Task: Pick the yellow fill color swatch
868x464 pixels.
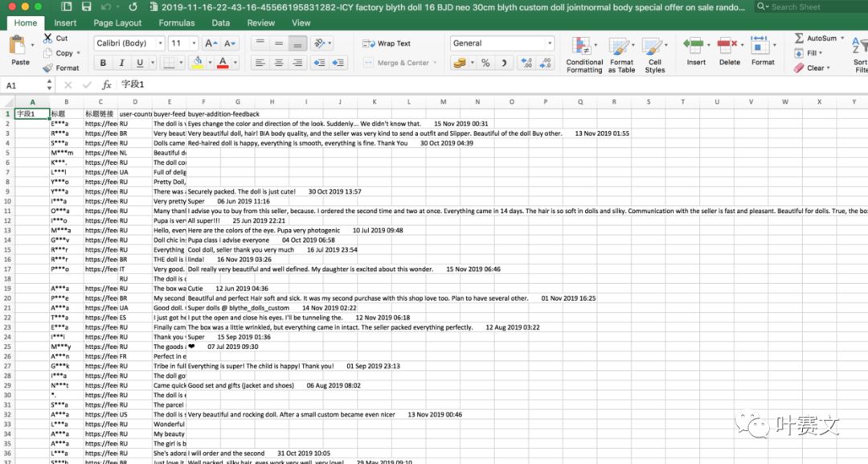Action: [x=197, y=63]
